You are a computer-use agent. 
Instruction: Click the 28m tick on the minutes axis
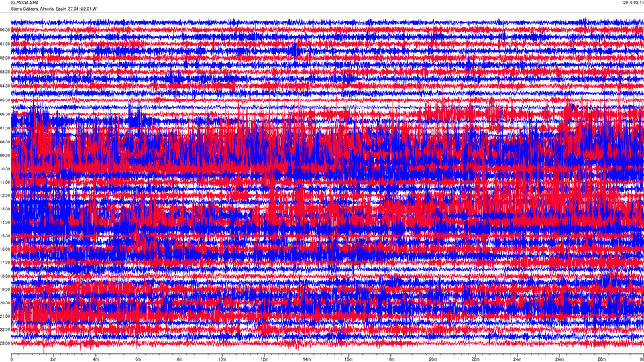602,359
